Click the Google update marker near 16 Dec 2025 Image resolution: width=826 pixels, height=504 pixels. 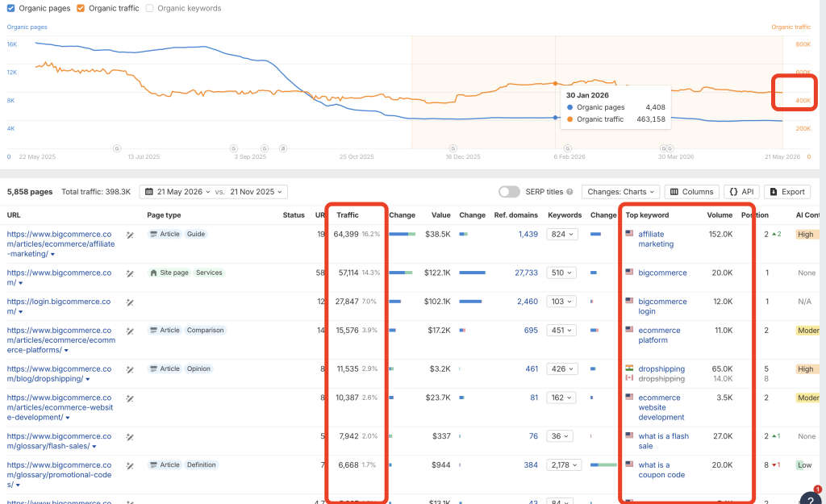point(453,148)
